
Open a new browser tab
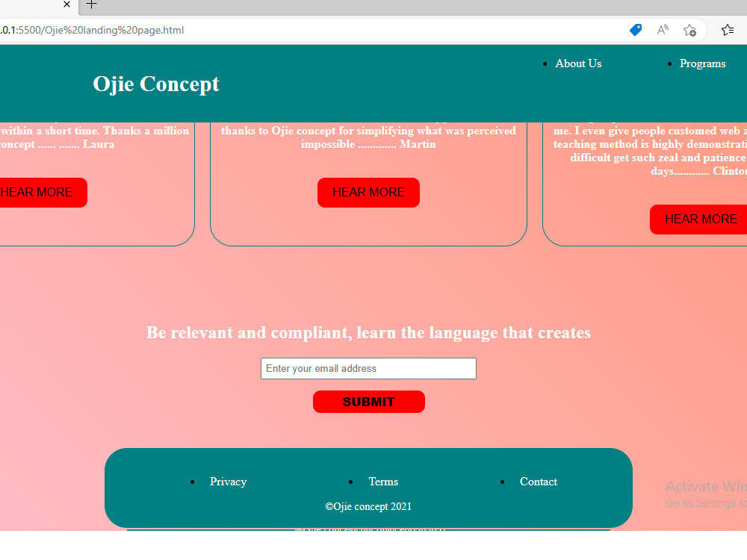[x=91, y=4]
